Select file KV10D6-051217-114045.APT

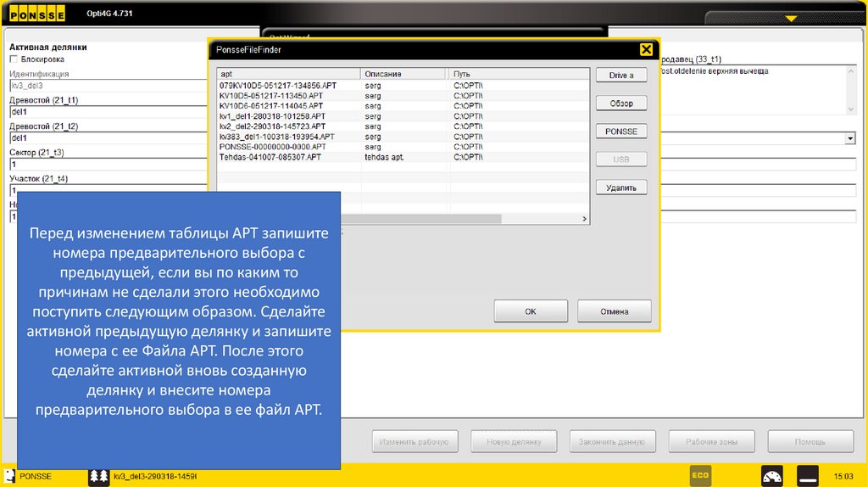pos(270,106)
